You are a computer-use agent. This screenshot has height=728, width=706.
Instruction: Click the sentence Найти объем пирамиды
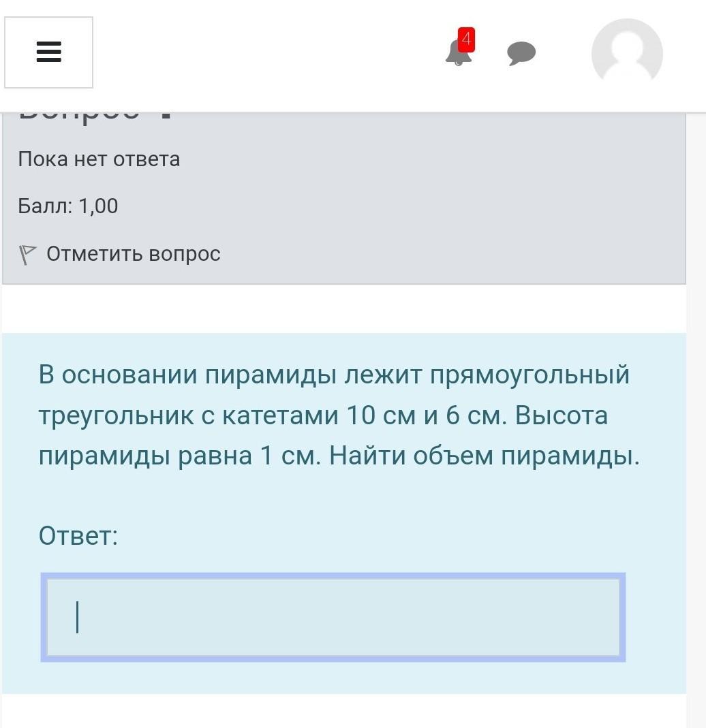[x=485, y=456]
